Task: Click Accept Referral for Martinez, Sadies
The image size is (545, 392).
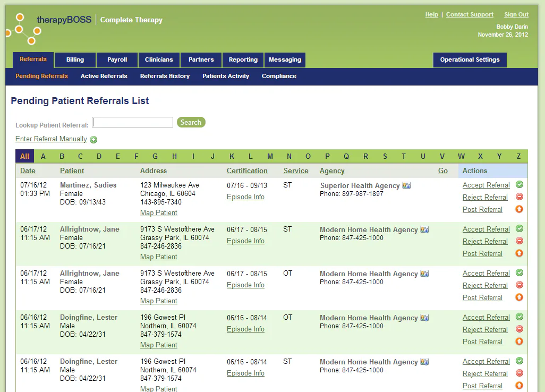Action: point(486,185)
